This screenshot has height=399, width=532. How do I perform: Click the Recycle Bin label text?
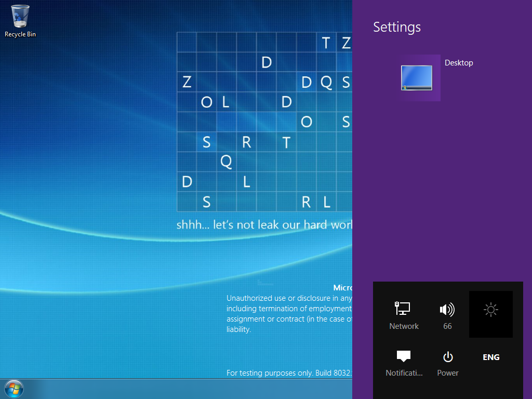click(20, 34)
